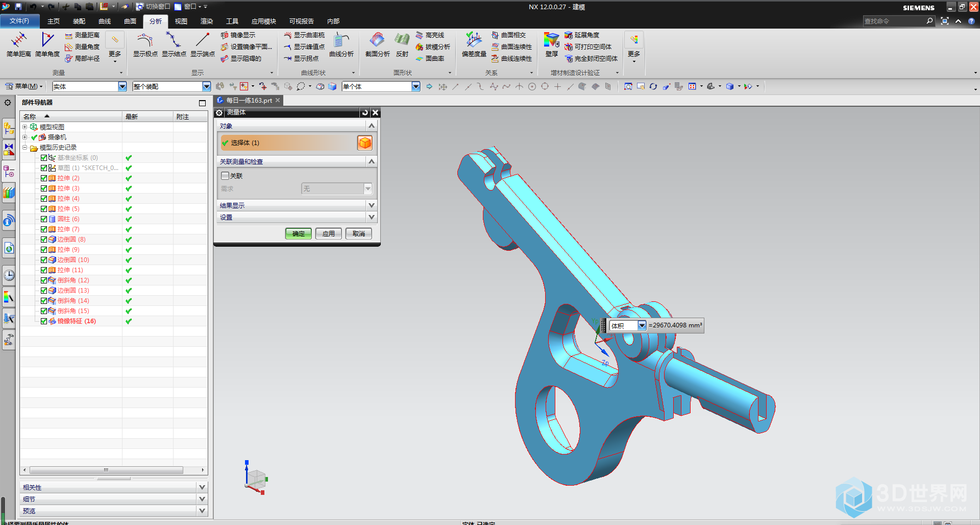Switch to the 主页 ribbon tab
Viewport: 980px width, 525px height.
(54, 21)
